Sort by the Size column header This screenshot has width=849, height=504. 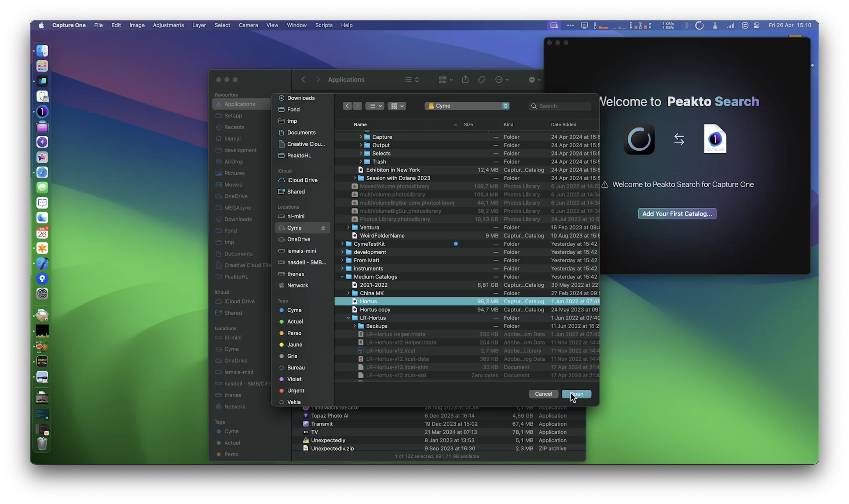point(468,125)
